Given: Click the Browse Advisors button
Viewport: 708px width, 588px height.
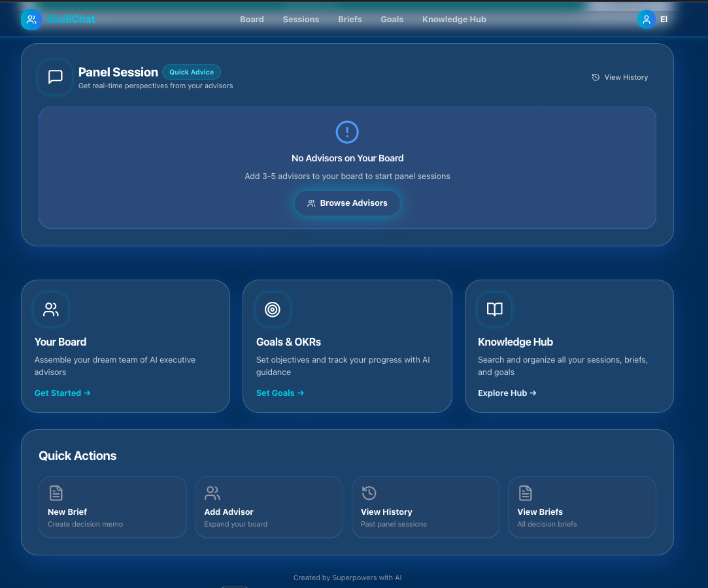Looking at the screenshot, I should click(347, 203).
